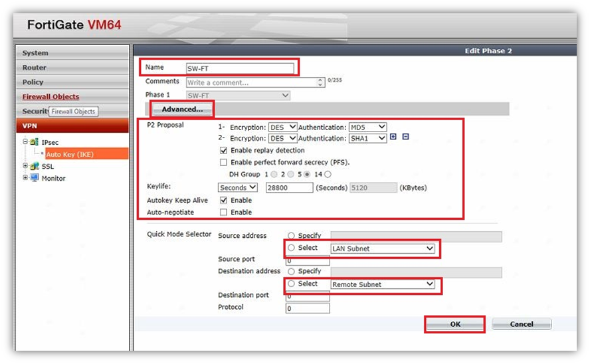590x364 pixels.
Task: Open the System menu section
Action: click(72, 53)
